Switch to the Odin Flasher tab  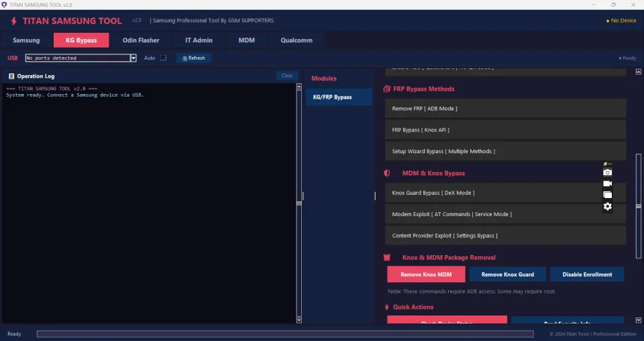pos(141,40)
